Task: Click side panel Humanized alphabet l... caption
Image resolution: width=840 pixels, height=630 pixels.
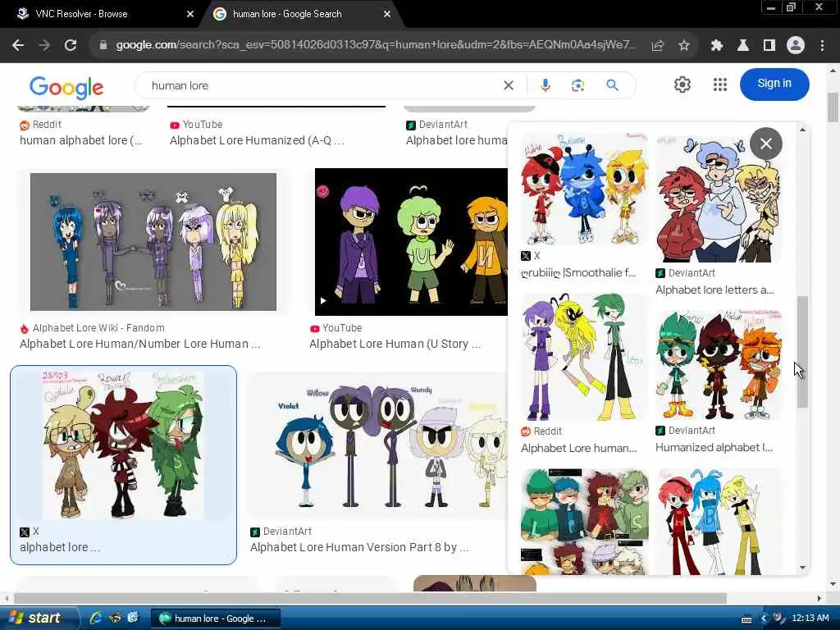Action: coord(714,447)
